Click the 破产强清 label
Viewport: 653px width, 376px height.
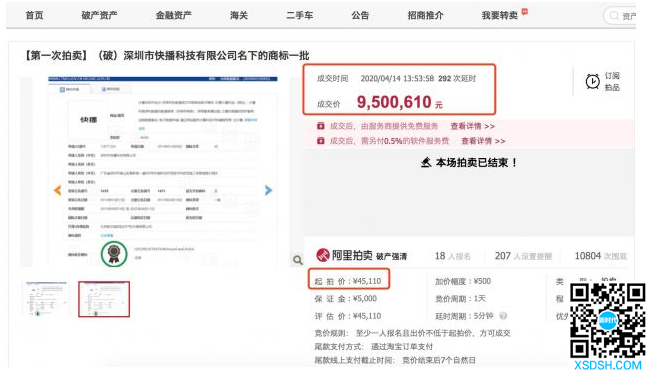[391, 256]
